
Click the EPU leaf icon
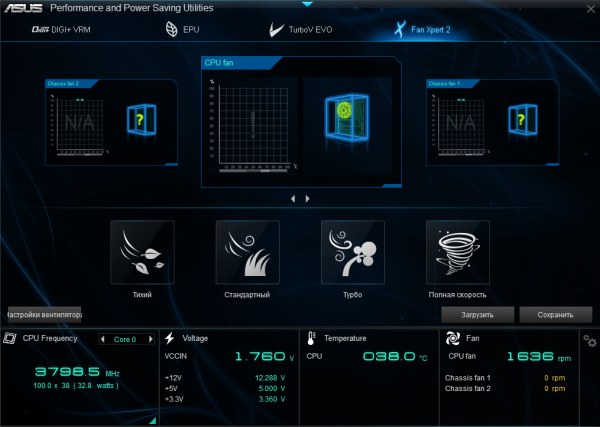(x=171, y=29)
